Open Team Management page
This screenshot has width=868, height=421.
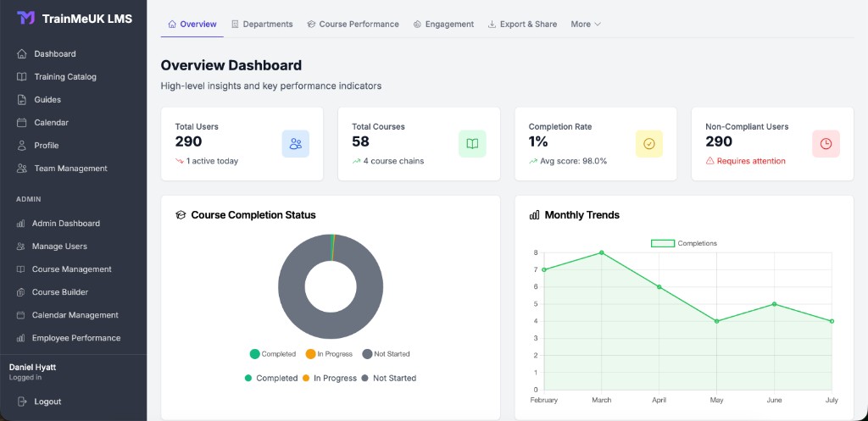(x=73, y=169)
